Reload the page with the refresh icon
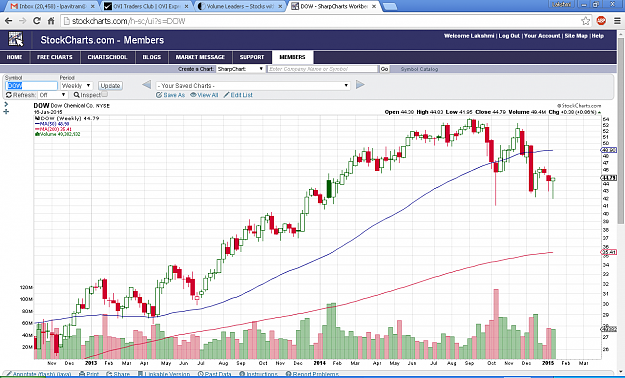Screen dimensions: 625x378 37,21
